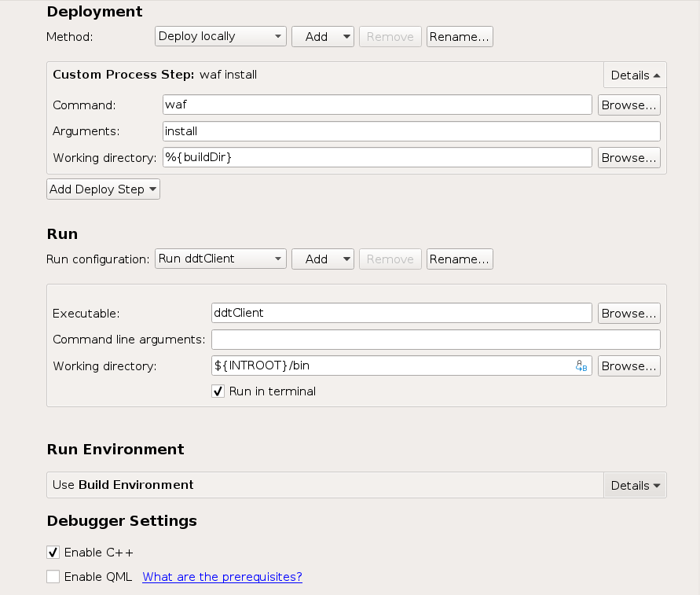This screenshot has height=595, width=700.
Task: Browse for the run working directory
Action: [629, 366]
